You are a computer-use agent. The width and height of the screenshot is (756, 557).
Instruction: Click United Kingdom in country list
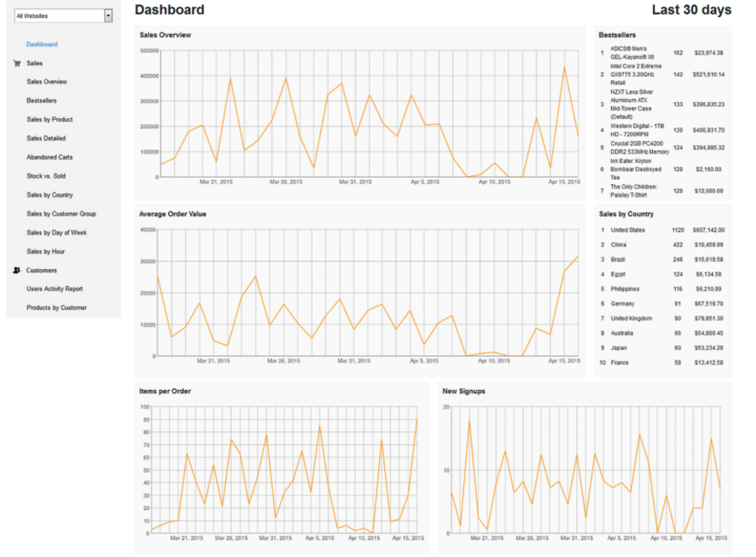pos(631,319)
